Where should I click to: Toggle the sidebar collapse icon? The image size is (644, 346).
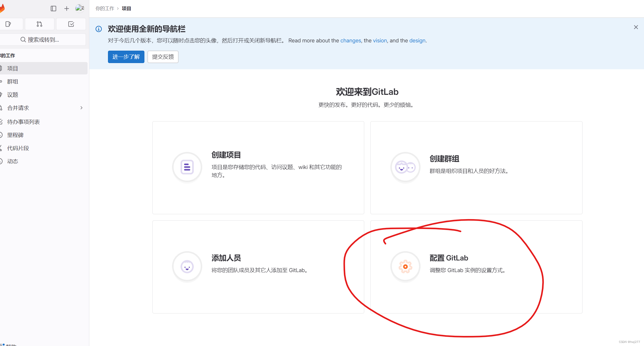[x=53, y=9]
